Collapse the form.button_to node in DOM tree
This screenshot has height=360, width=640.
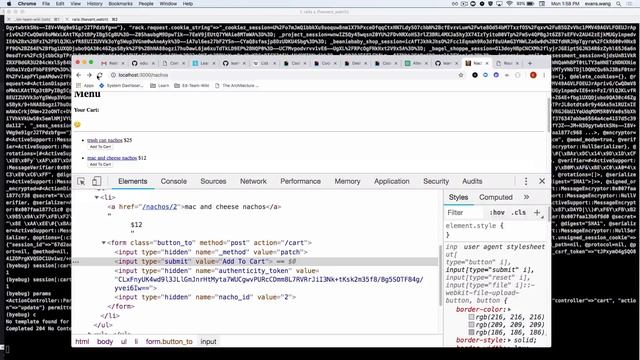(104, 243)
